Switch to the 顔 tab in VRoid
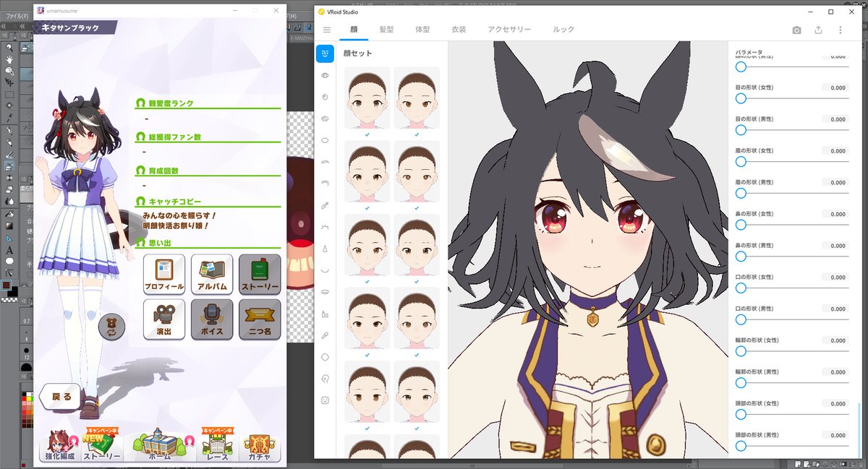Screen dimensions: 868x469 [x=354, y=30]
